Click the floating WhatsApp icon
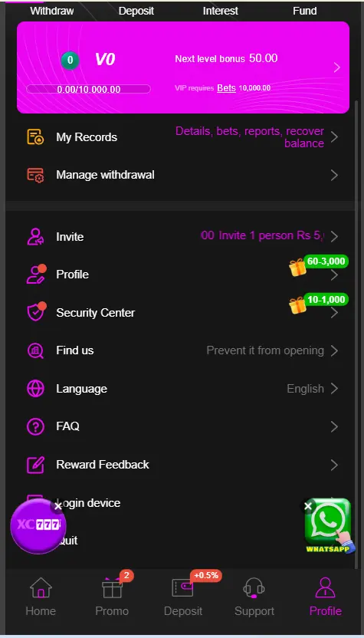This screenshot has width=364, height=638. [x=328, y=525]
